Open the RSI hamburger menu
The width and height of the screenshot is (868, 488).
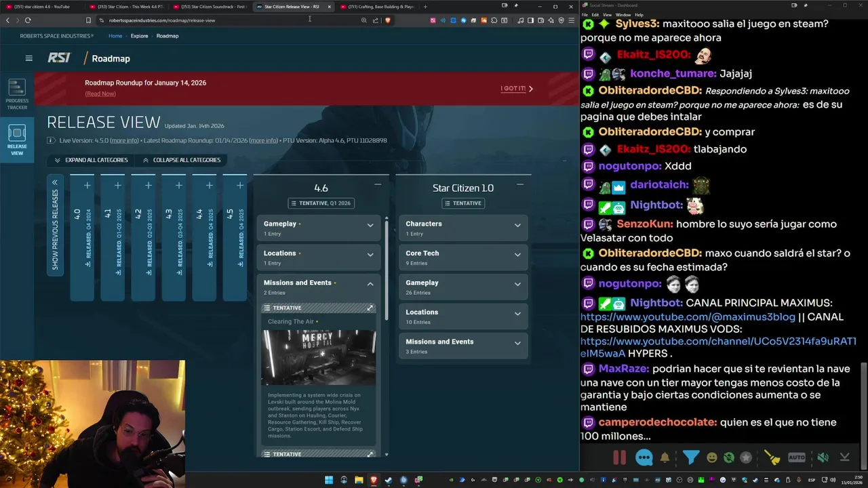[28, 58]
